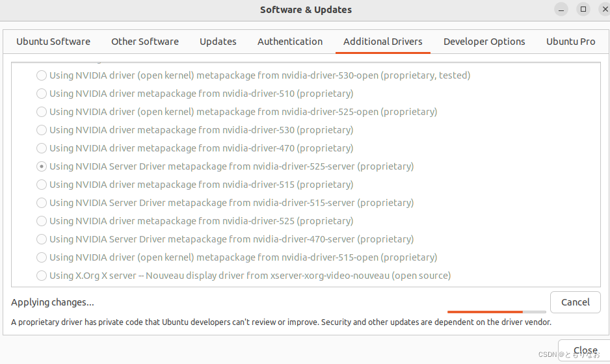
Task: Select the nvidia-driver-470-server Server Driver
Action: [x=42, y=239]
